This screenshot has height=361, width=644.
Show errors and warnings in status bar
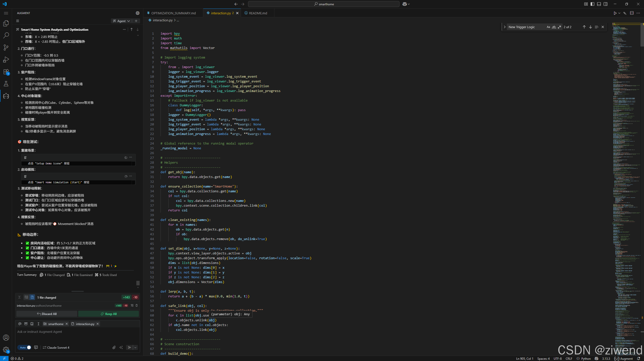point(17,358)
